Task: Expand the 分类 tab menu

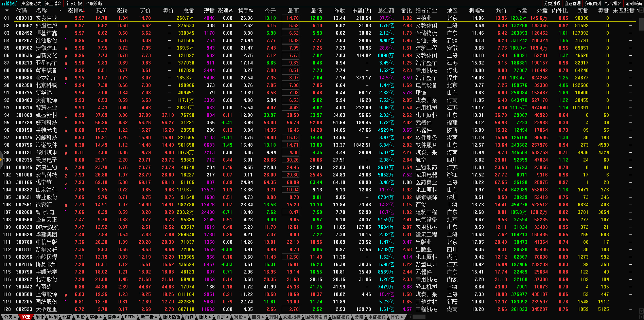Action: 8,317
